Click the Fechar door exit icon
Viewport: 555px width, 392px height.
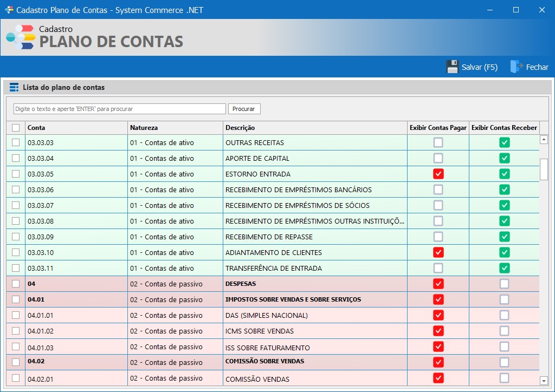coord(515,67)
